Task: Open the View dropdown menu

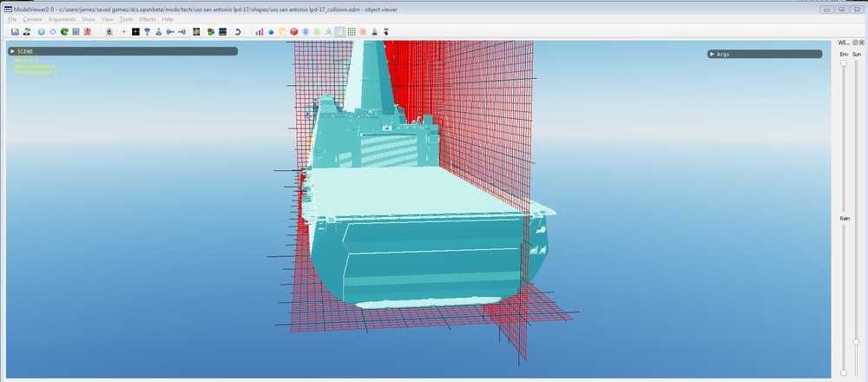Action: pos(107,19)
